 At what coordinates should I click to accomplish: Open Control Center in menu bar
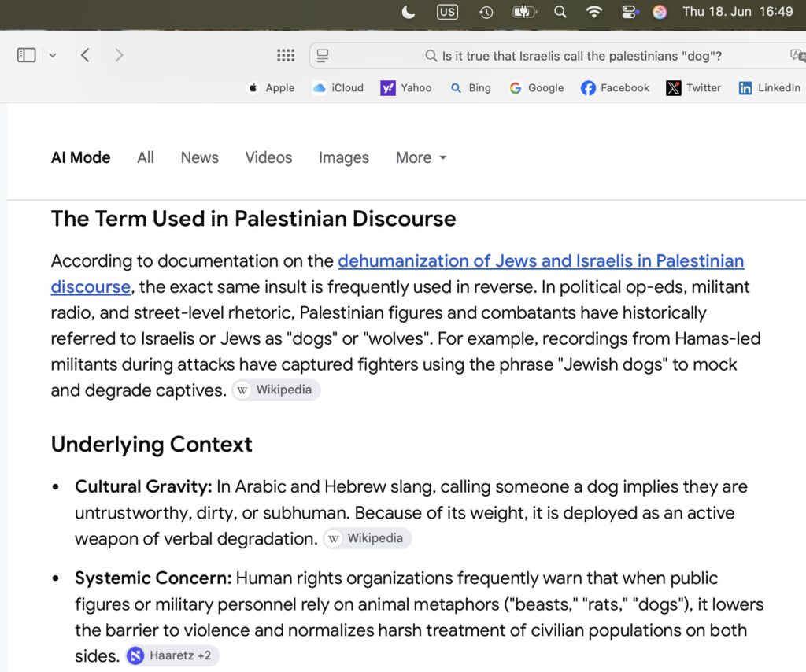[x=629, y=12]
